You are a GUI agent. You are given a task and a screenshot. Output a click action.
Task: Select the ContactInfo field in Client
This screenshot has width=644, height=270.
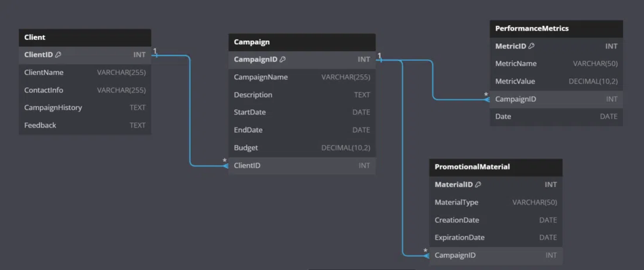85,90
